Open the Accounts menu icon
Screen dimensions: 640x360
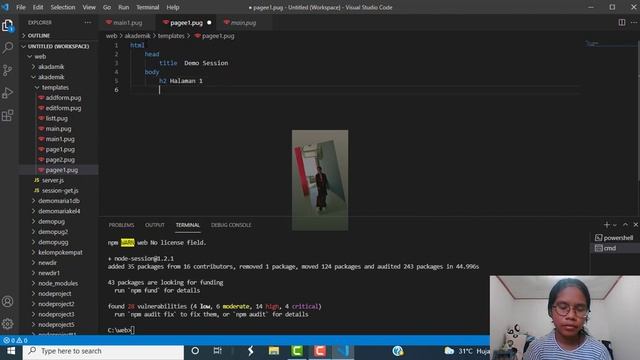(8, 302)
